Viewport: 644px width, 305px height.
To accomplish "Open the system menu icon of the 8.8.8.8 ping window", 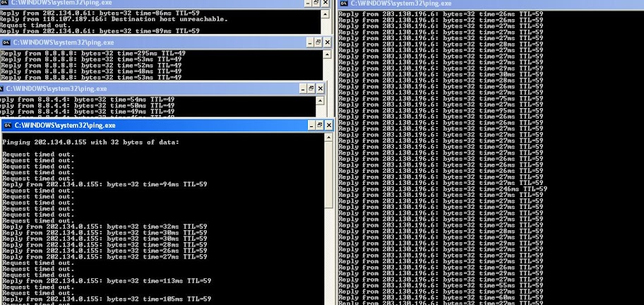I will pos(6,42).
